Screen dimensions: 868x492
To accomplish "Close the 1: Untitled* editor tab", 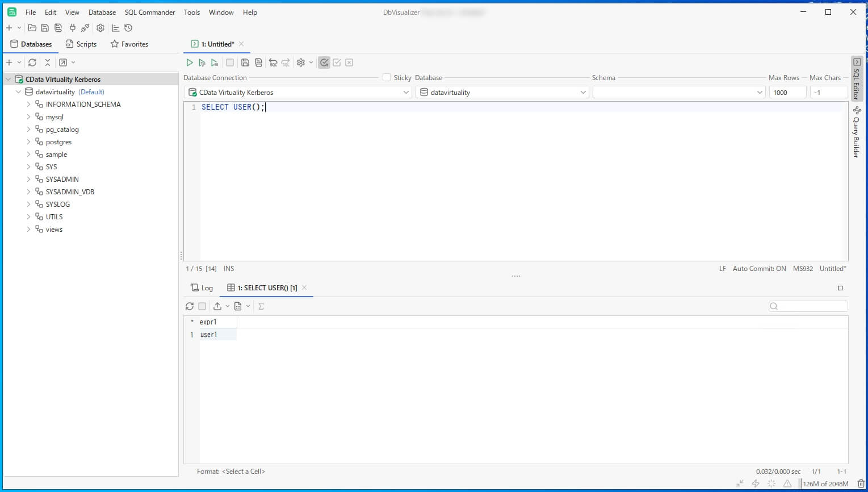I will click(241, 44).
